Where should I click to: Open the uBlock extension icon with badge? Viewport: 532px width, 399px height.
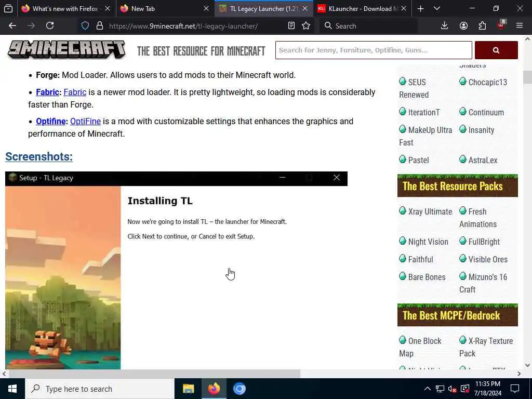pyautogui.click(x=501, y=25)
